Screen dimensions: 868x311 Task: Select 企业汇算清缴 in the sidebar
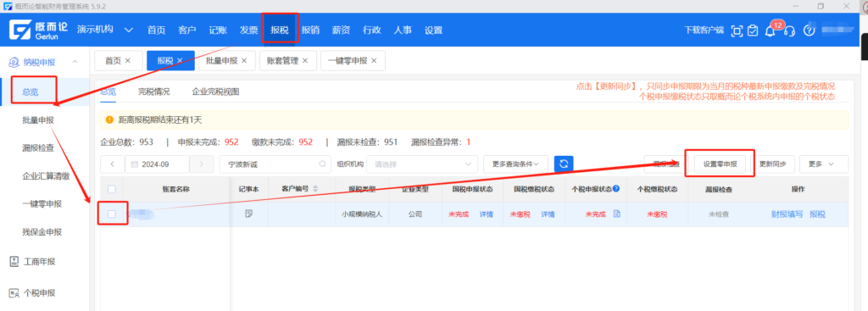tap(46, 176)
